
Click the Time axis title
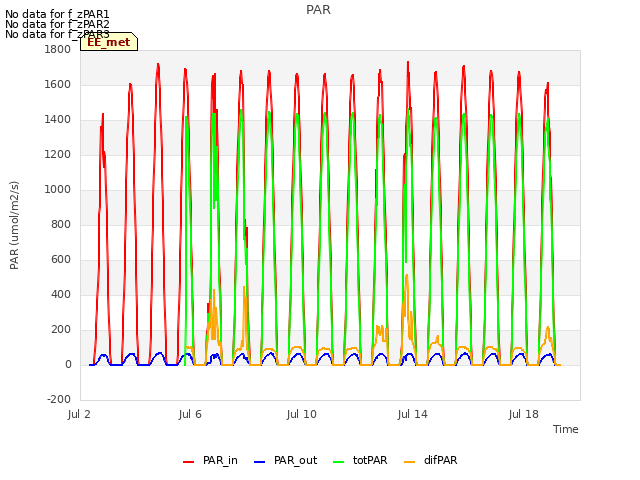coord(566,429)
